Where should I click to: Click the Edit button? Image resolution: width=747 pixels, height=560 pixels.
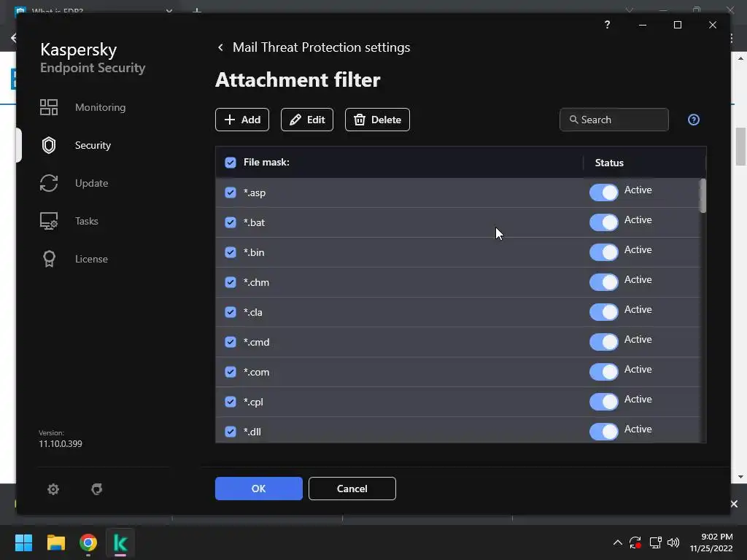tap(307, 120)
